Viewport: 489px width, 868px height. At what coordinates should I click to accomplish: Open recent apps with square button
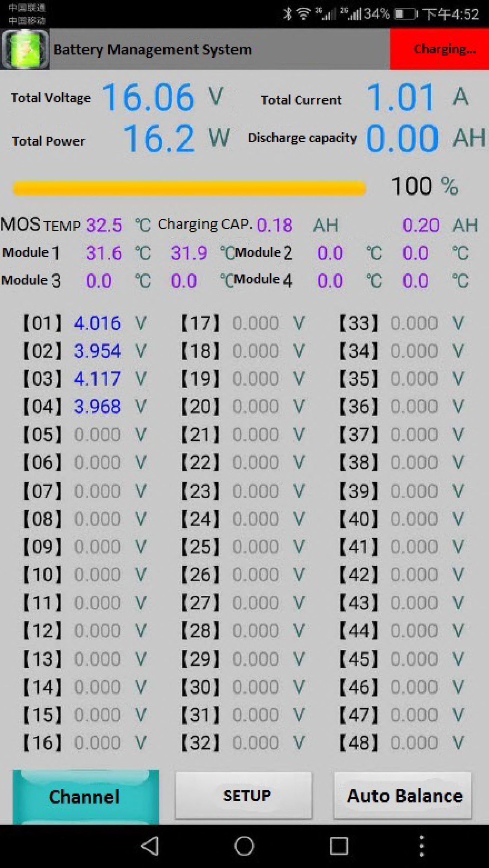[338, 846]
